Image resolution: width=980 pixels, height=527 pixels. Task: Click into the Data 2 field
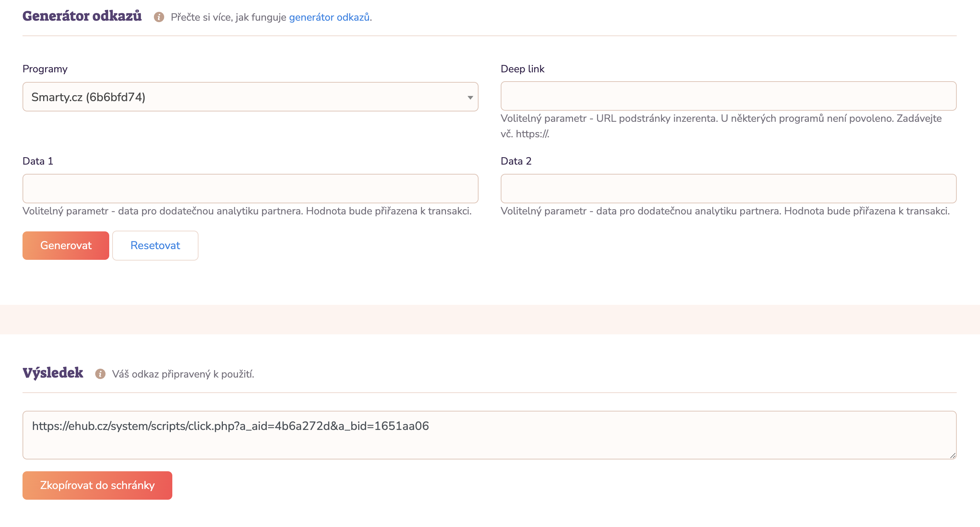point(728,188)
